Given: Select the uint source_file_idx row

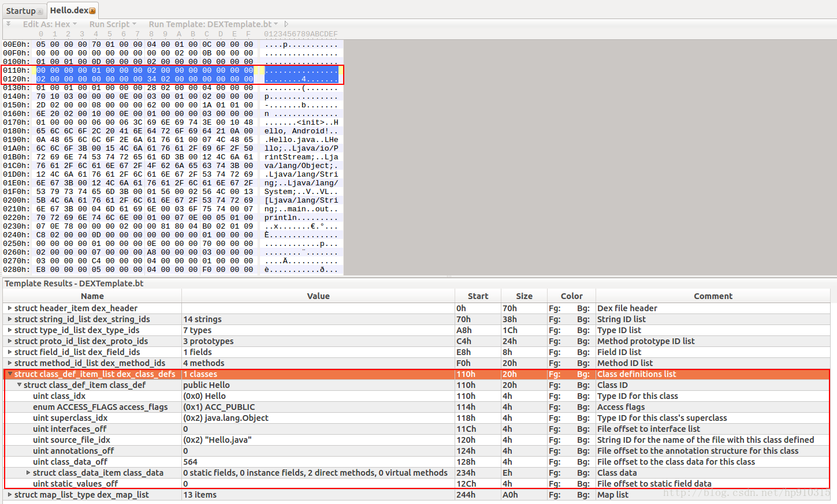Looking at the screenshot, I should [416, 440].
